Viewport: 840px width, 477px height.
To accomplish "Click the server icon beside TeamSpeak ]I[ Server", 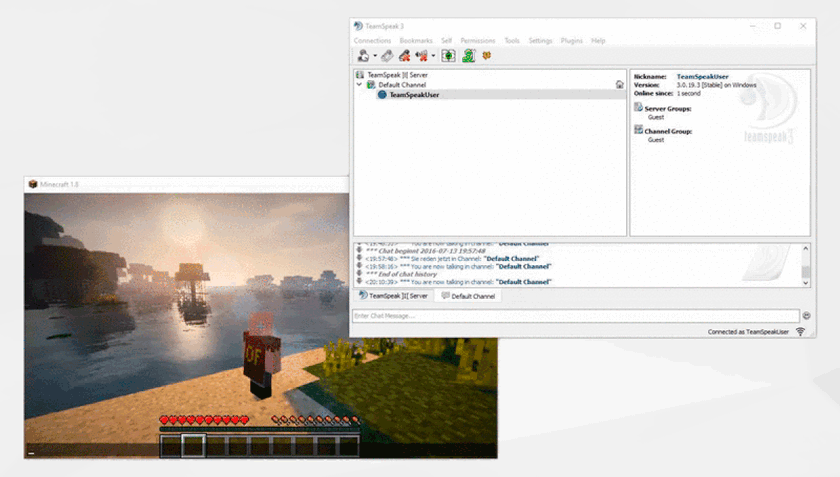I will (x=360, y=75).
